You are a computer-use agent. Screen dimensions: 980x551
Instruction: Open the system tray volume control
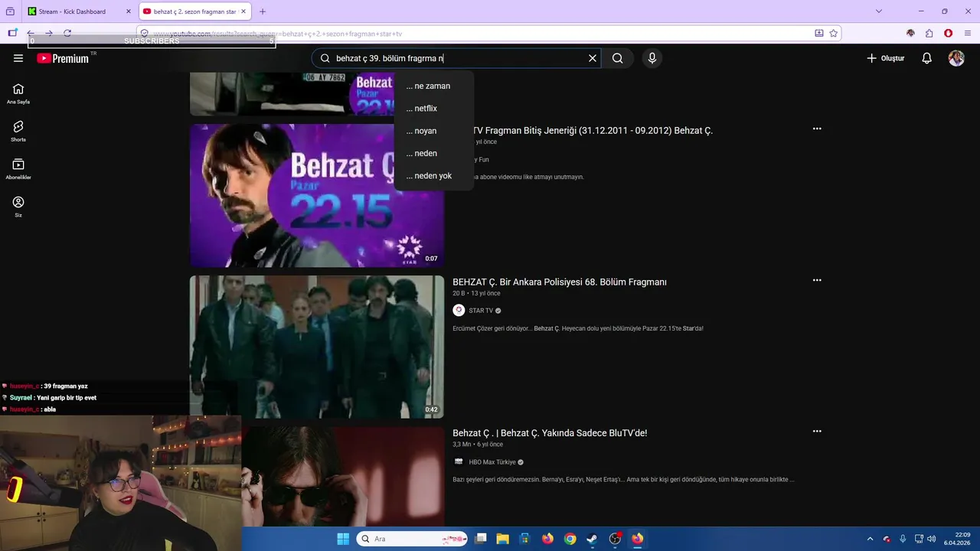pos(931,539)
